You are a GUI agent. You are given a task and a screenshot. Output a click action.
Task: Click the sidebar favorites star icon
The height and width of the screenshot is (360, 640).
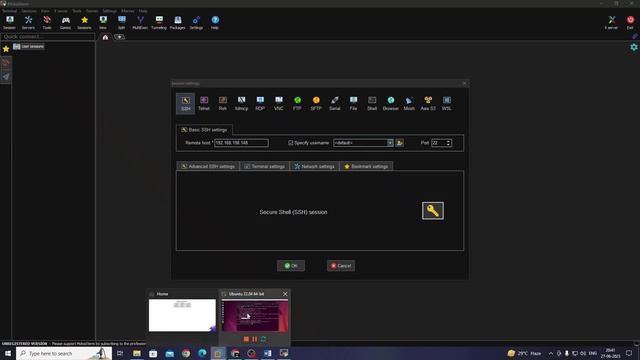tap(6, 49)
